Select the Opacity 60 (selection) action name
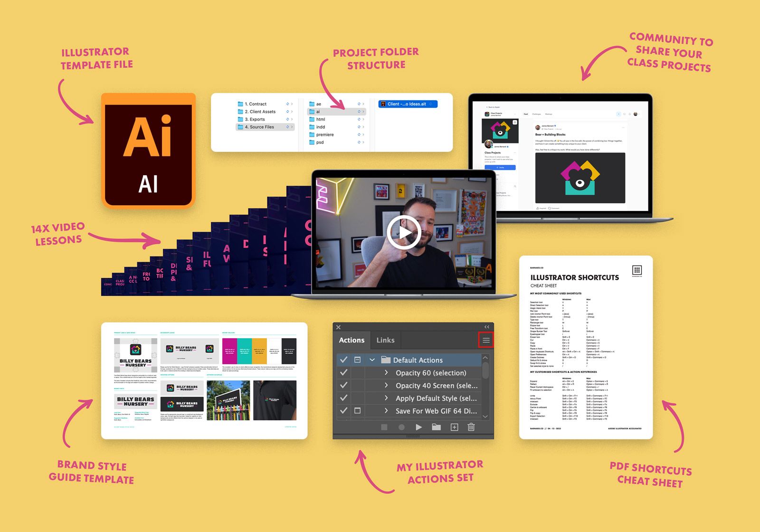 tap(431, 373)
